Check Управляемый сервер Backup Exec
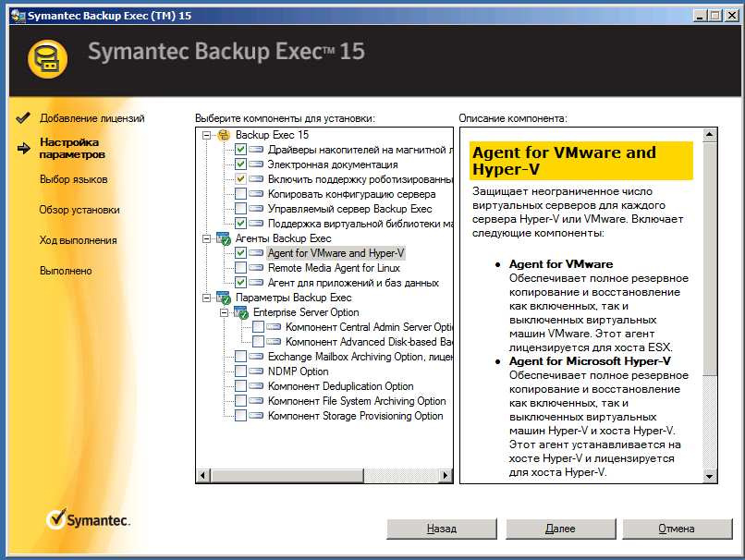Viewport: 745px width, 560px height. tap(241, 209)
